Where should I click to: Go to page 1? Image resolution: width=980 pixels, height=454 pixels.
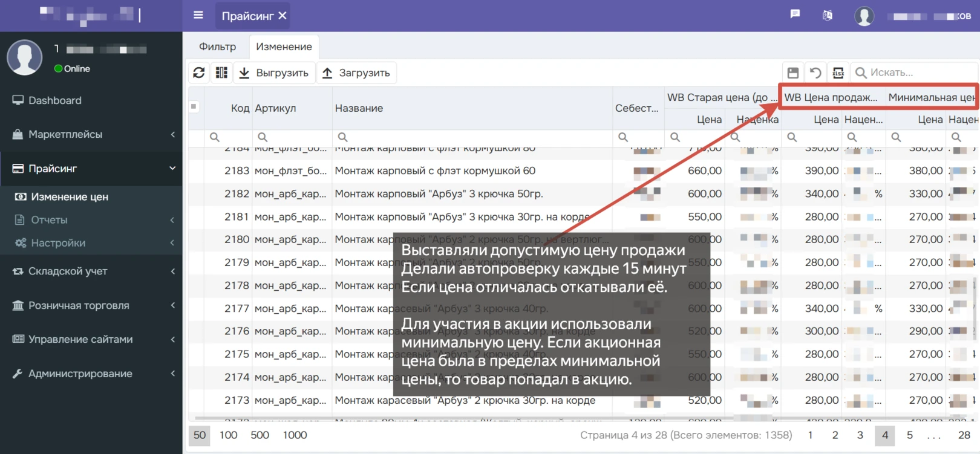click(x=810, y=435)
